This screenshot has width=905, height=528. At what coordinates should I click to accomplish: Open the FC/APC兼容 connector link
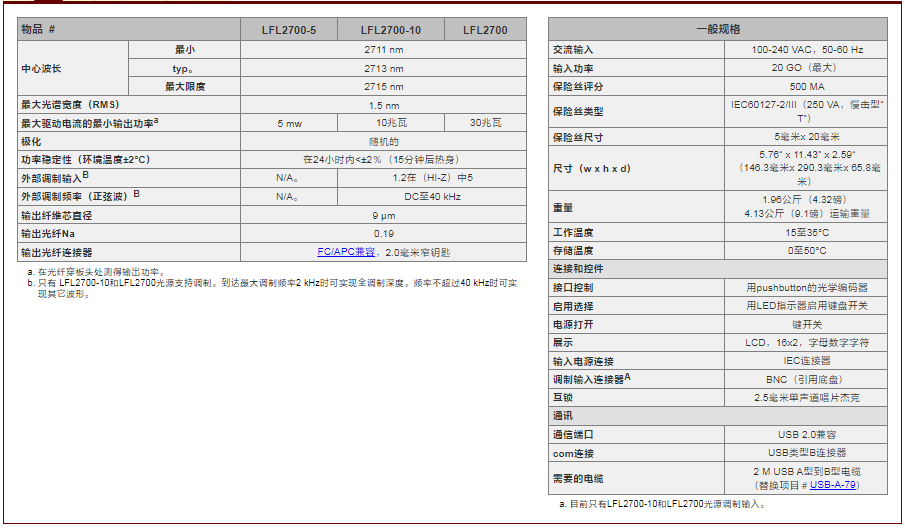(x=346, y=252)
